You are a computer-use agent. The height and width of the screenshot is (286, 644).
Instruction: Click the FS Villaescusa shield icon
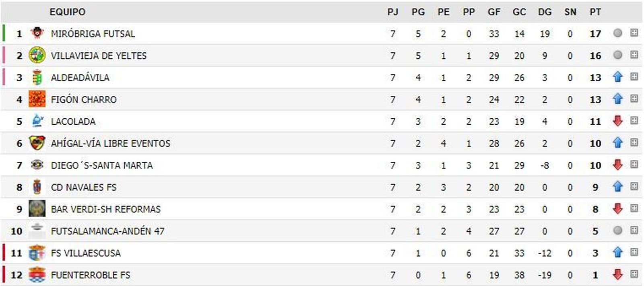(37, 253)
